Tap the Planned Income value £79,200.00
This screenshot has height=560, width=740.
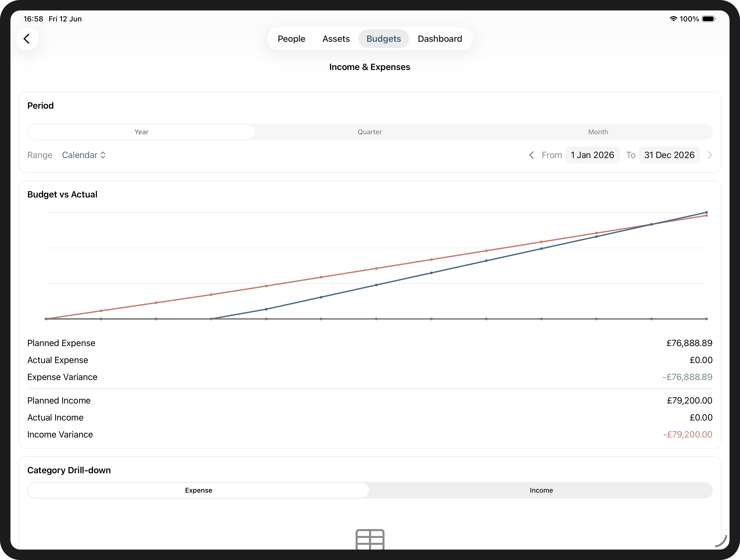690,400
